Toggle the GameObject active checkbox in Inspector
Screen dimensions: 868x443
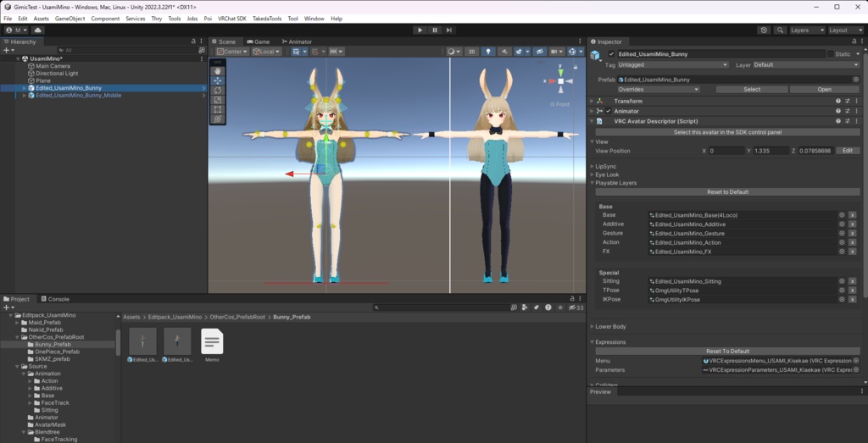(611, 54)
